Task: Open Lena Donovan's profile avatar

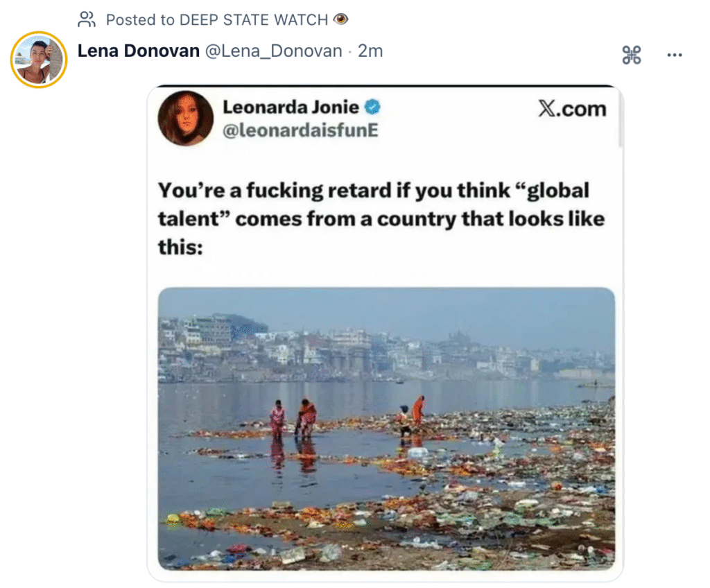Action: point(39,60)
